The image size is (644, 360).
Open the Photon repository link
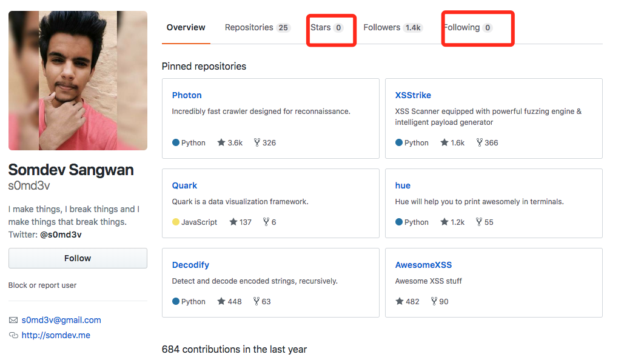tap(187, 95)
